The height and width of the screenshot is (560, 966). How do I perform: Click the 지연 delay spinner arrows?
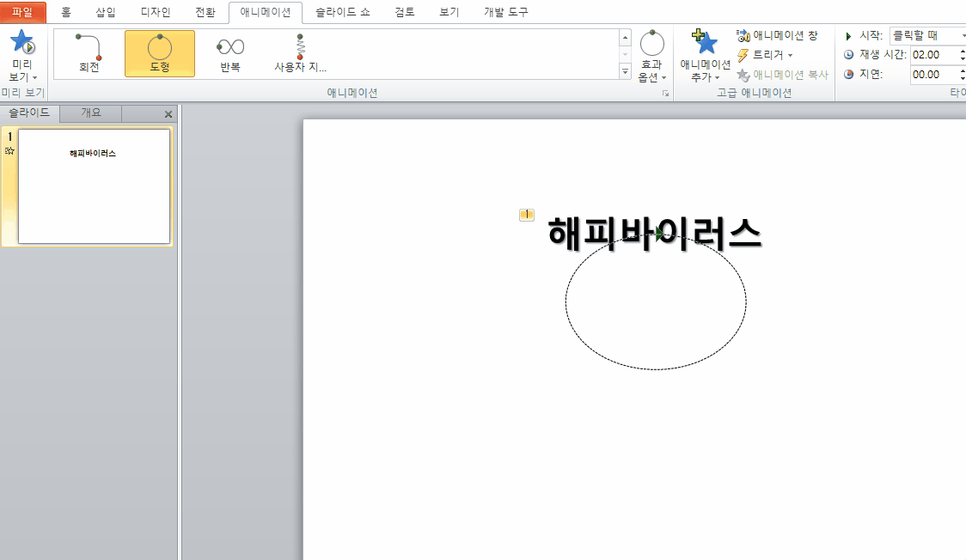click(963, 75)
